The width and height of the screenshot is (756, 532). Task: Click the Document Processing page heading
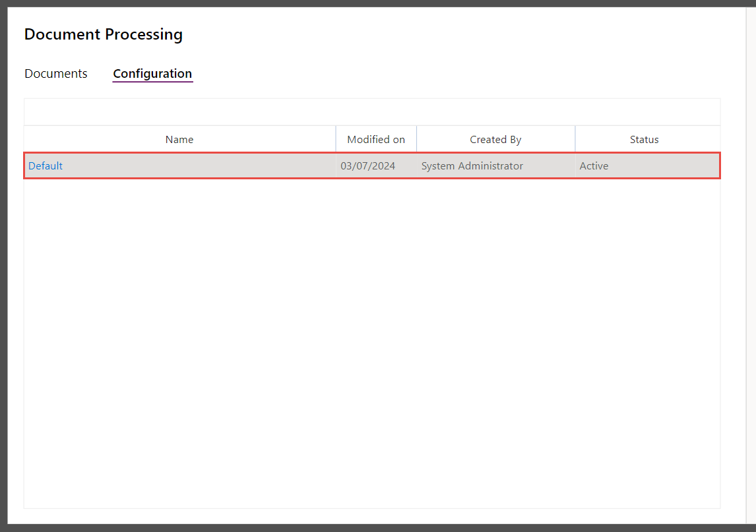103,34
